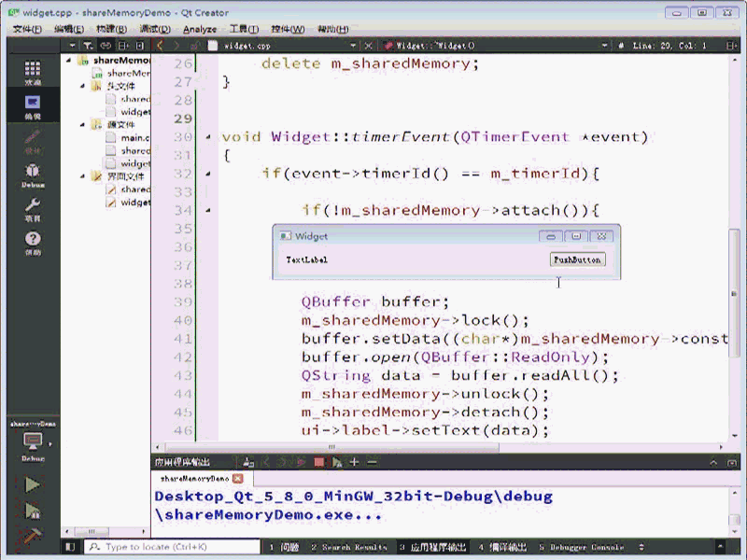Open the Widget::~Widget() symbol dropdown

(604, 46)
